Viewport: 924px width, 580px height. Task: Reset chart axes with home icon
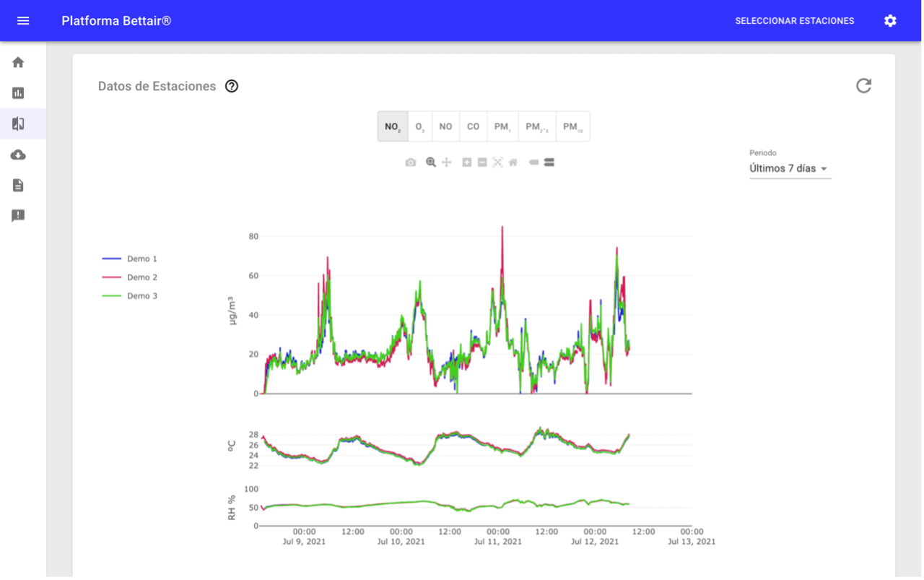tap(513, 163)
